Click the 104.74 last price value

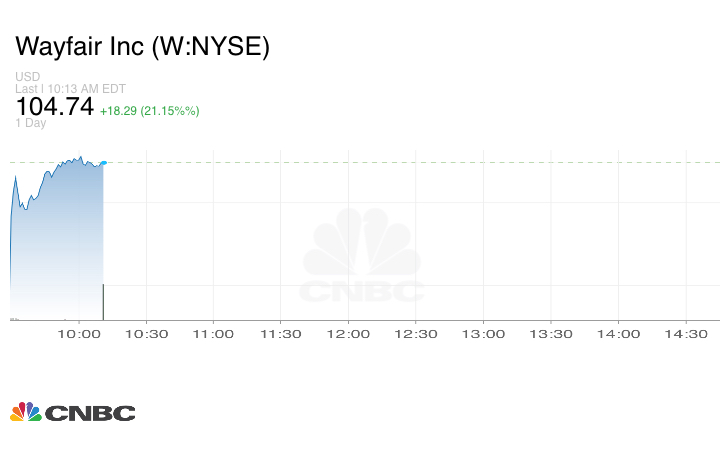click(x=54, y=106)
